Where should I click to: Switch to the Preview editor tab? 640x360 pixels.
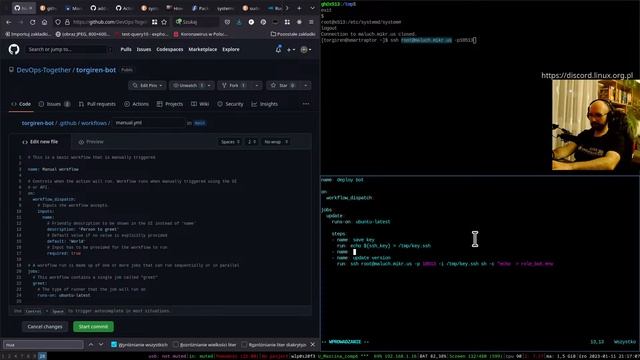(x=91, y=142)
